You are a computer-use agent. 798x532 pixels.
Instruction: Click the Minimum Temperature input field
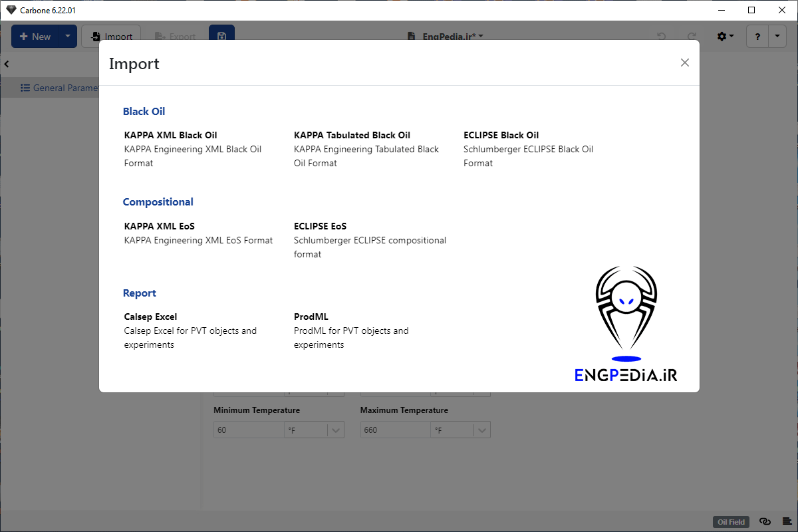point(249,430)
